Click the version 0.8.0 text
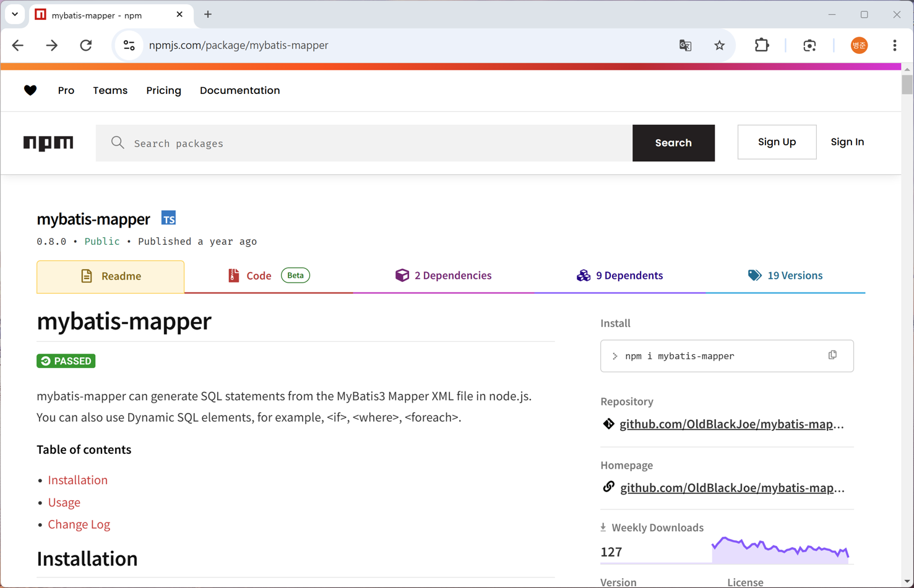 click(51, 241)
